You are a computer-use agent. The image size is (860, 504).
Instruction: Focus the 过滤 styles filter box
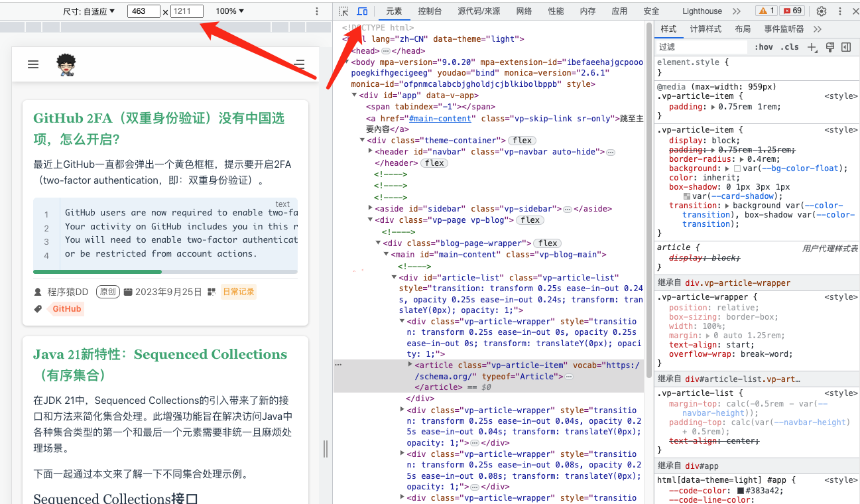pyautogui.click(x=702, y=47)
